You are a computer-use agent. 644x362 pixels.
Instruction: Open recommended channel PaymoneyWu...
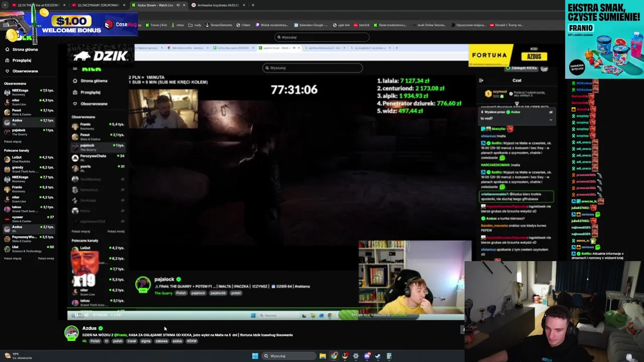coord(29,238)
